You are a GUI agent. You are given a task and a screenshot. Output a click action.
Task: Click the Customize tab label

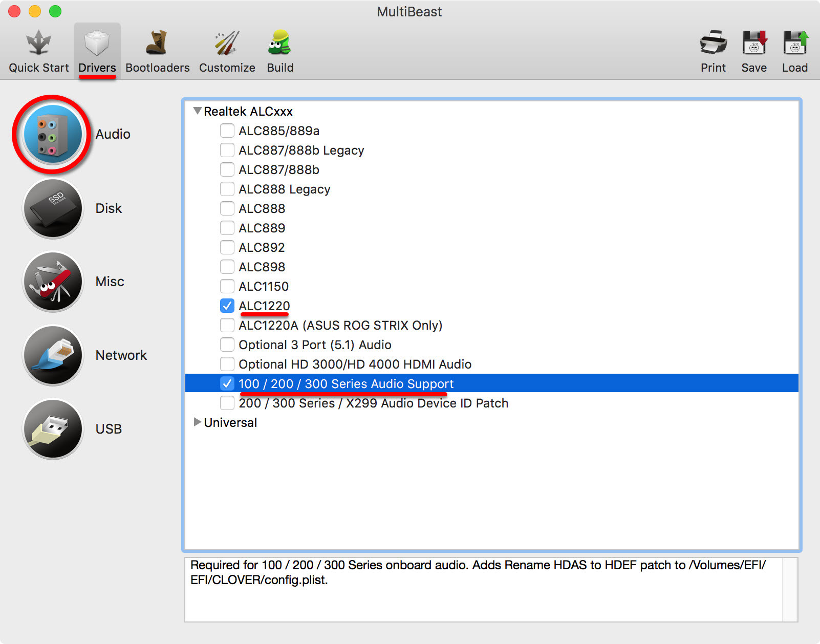[227, 68]
